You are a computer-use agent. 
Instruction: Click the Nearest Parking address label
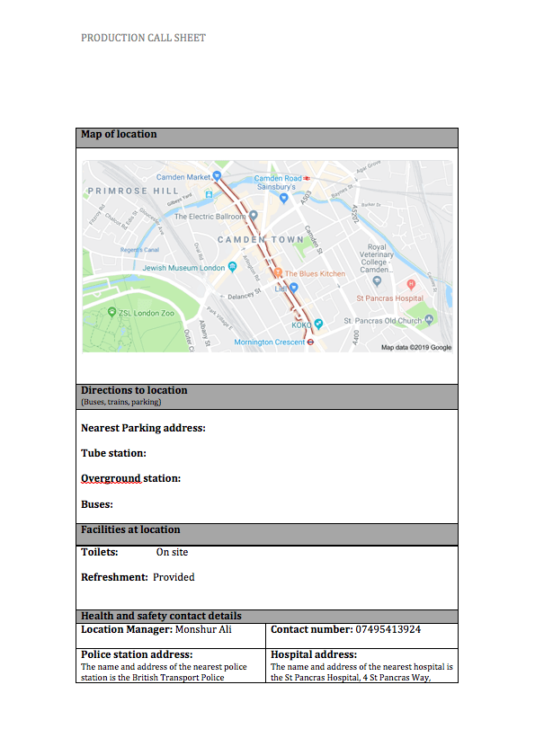pyautogui.click(x=143, y=428)
